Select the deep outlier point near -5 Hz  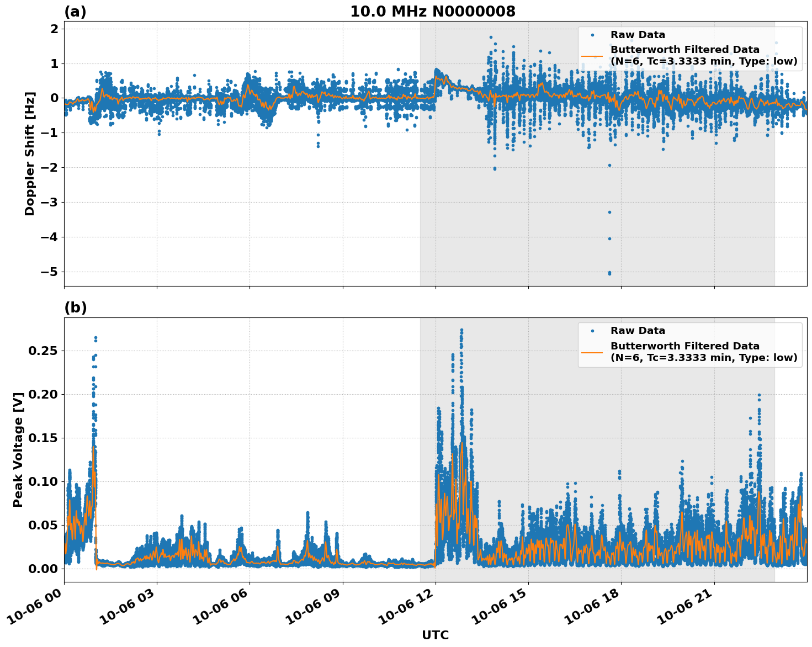pyautogui.click(x=609, y=273)
